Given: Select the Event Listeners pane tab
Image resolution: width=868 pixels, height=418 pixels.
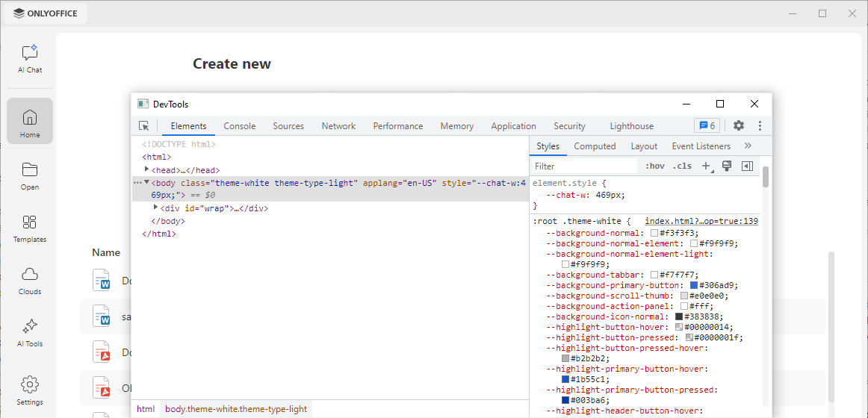Looking at the screenshot, I should [x=701, y=146].
